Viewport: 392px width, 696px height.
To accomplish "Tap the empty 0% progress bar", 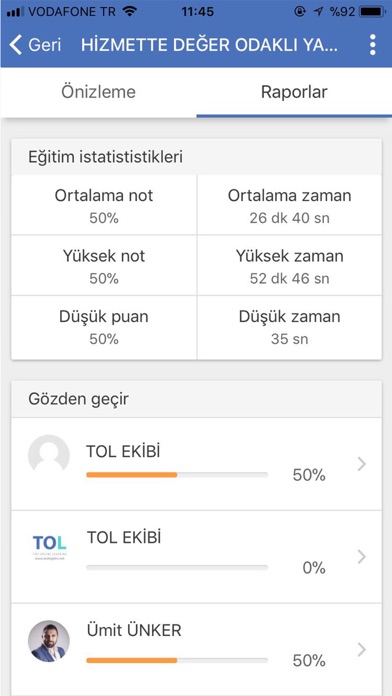I will [177, 567].
